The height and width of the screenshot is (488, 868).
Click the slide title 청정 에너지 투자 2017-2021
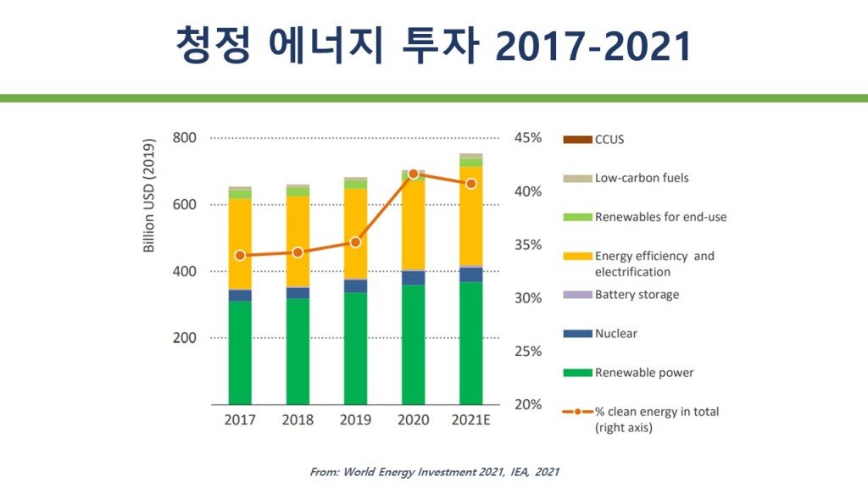click(433, 46)
